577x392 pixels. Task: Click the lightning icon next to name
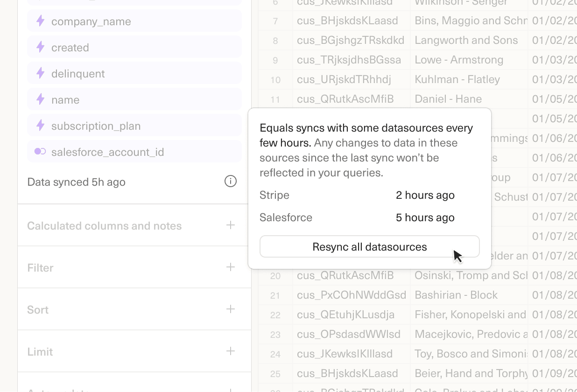(x=41, y=99)
